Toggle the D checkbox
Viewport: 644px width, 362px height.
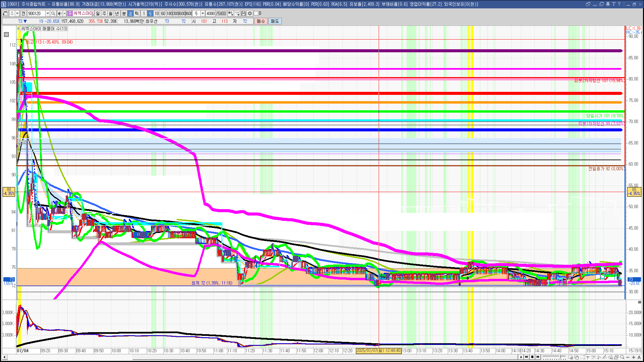pos(256,13)
